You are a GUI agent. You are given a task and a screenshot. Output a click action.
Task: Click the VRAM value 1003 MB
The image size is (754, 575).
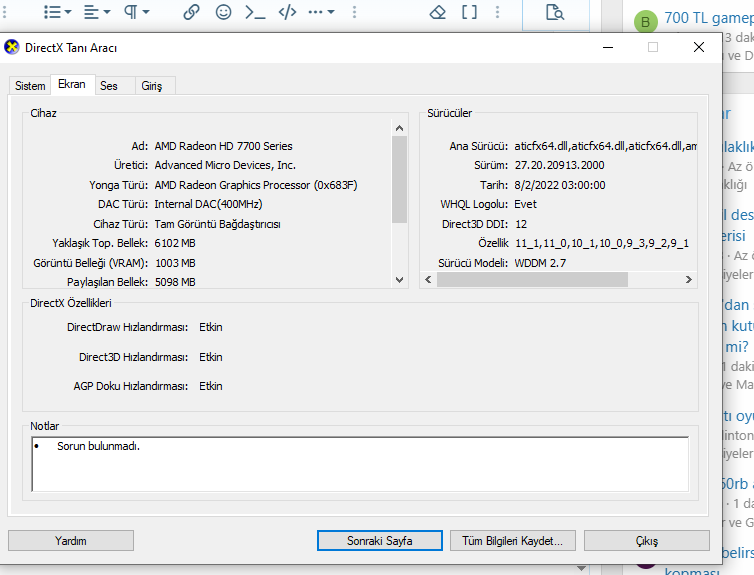(x=176, y=263)
